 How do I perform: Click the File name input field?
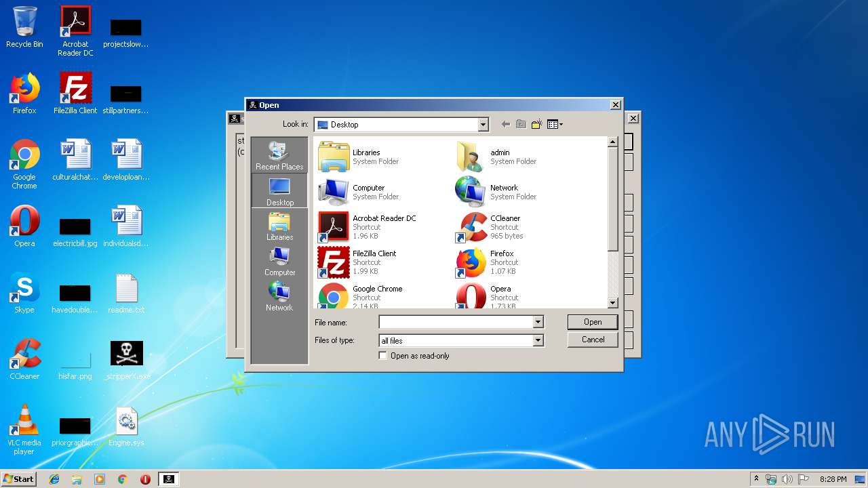[x=456, y=323]
